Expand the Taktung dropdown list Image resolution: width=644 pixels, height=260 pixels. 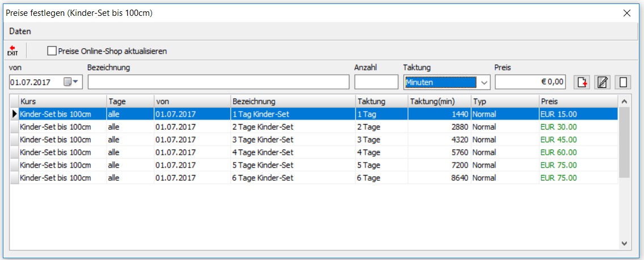tap(484, 83)
